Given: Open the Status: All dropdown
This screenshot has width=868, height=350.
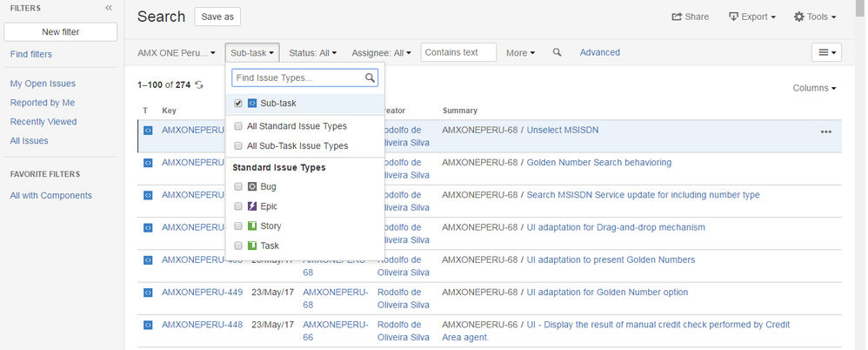Looking at the screenshot, I should pos(312,53).
